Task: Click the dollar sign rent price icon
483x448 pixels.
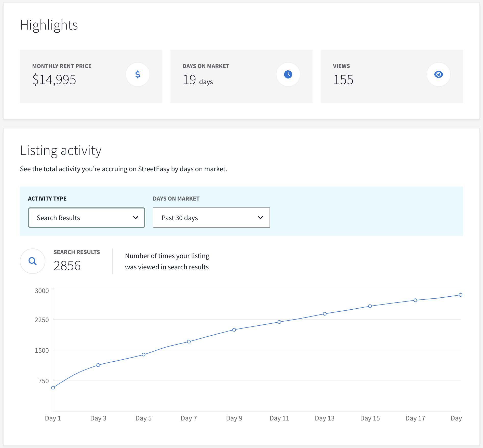Action: (x=138, y=74)
